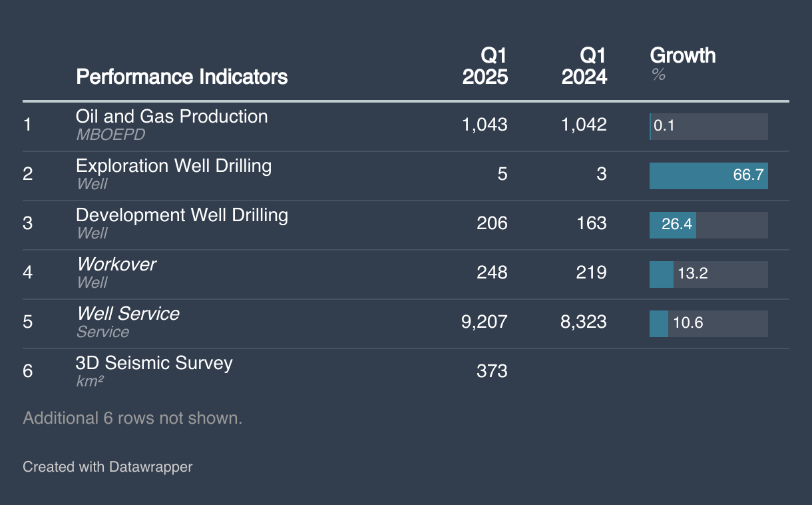Click the 26.4 growth bar

[673, 225]
